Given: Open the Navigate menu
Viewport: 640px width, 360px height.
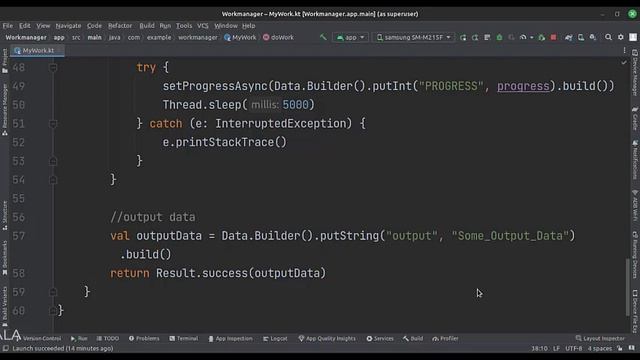Looking at the screenshot, I should tap(68, 25).
